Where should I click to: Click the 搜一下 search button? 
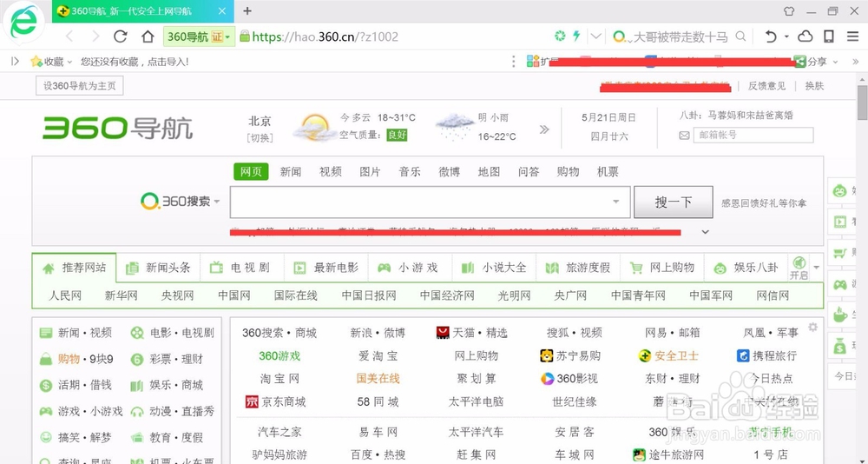tap(674, 202)
